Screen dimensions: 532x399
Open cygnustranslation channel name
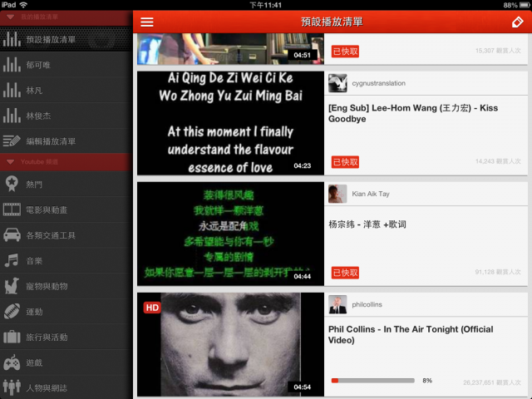[x=379, y=83]
